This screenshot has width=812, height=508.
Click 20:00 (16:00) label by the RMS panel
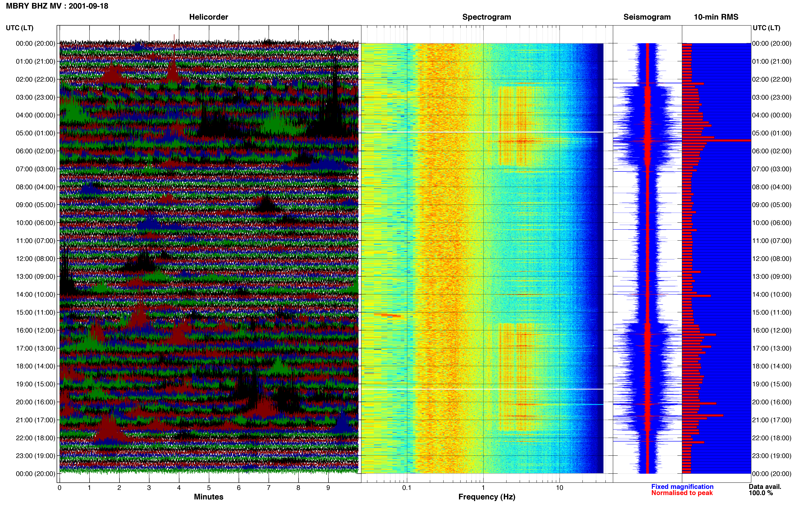tap(772, 402)
